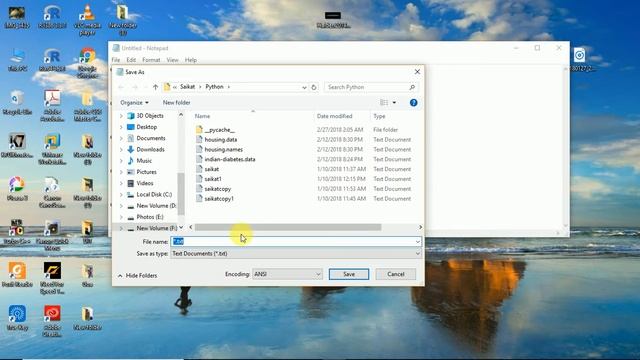Open Notepad View menu
This screenshot has height=360, width=640.
pyautogui.click(x=172, y=60)
